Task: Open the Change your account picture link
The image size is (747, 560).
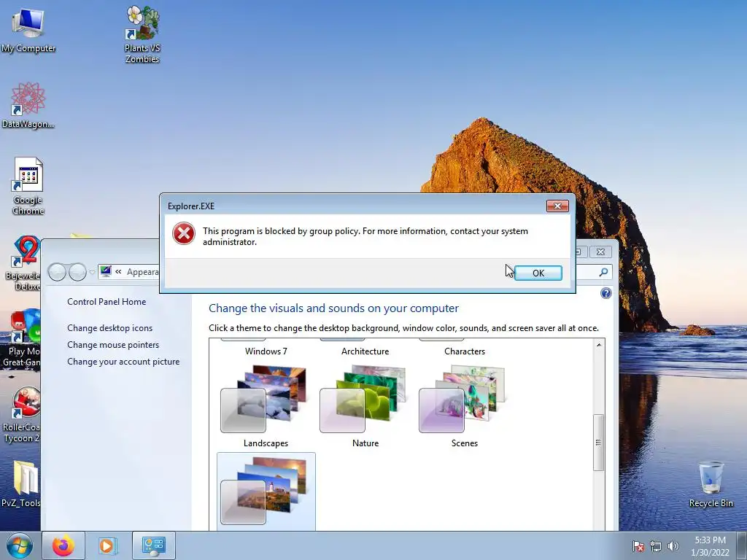Action: pyautogui.click(x=123, y=362)
